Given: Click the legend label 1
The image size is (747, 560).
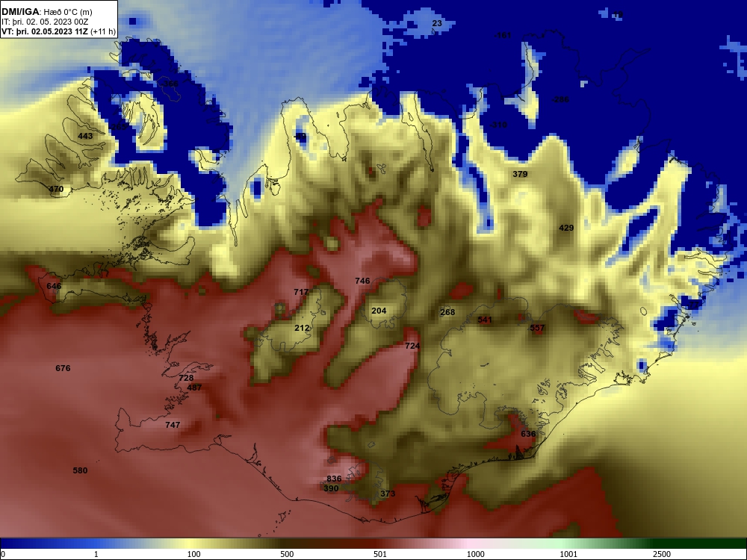Looking at the screenshot, I should tap(96, 554).
